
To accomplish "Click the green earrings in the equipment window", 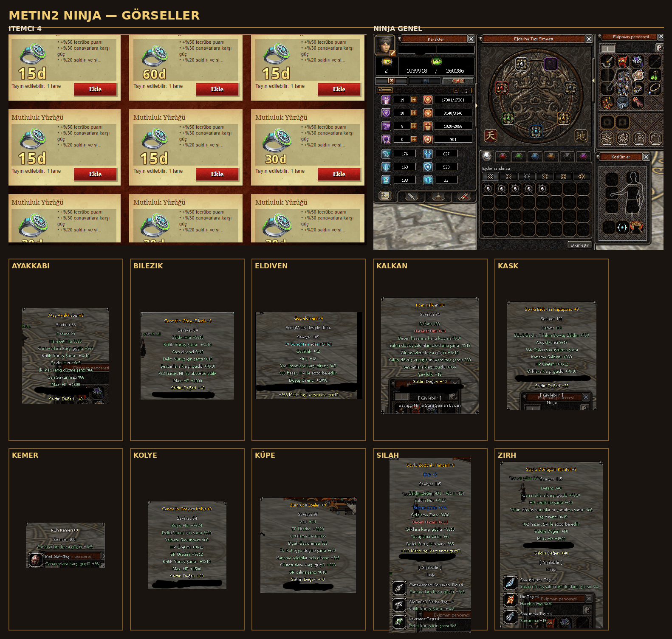I will coord(655,76).
